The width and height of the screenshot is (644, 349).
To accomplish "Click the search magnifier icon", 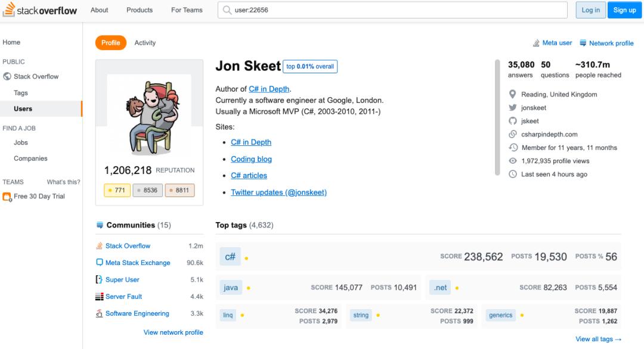I will click(x=227, y=10).
